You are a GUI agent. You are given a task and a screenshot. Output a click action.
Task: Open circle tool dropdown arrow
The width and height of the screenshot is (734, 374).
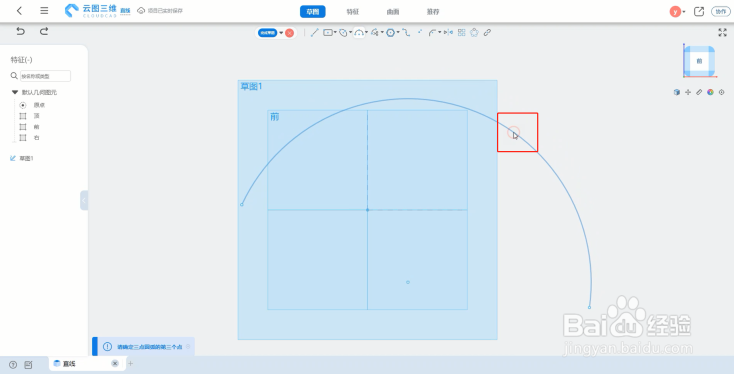pos(351,32)
